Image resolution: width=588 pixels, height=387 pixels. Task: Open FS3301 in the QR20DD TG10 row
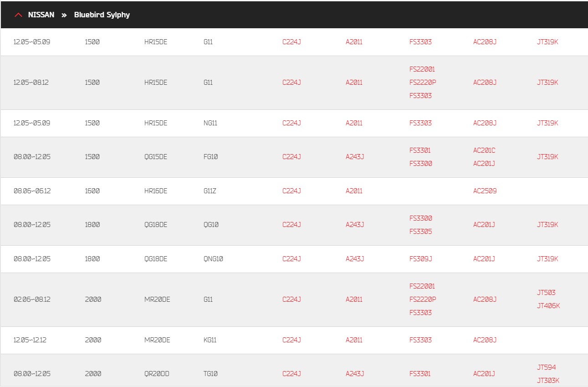pos(420,374)
